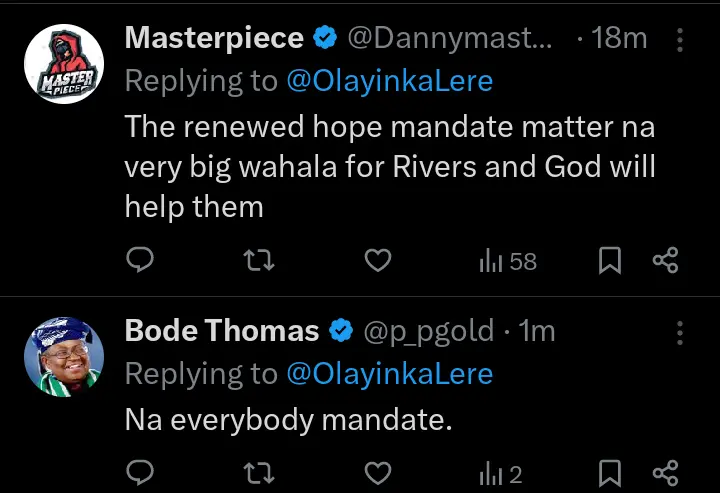Open the Masterpiece display name
Image resolution: width=720 pixels, height=493 pixels.
pyautogui.click(x=214, y=39)
